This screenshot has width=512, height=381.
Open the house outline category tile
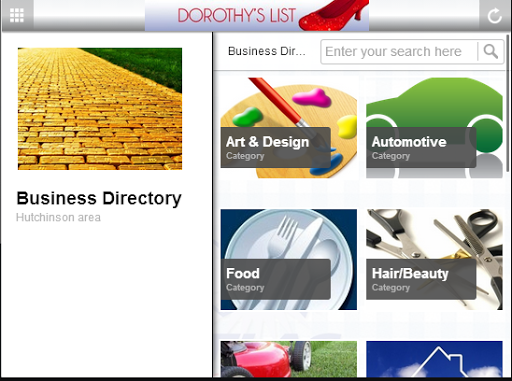pos(434,359)
